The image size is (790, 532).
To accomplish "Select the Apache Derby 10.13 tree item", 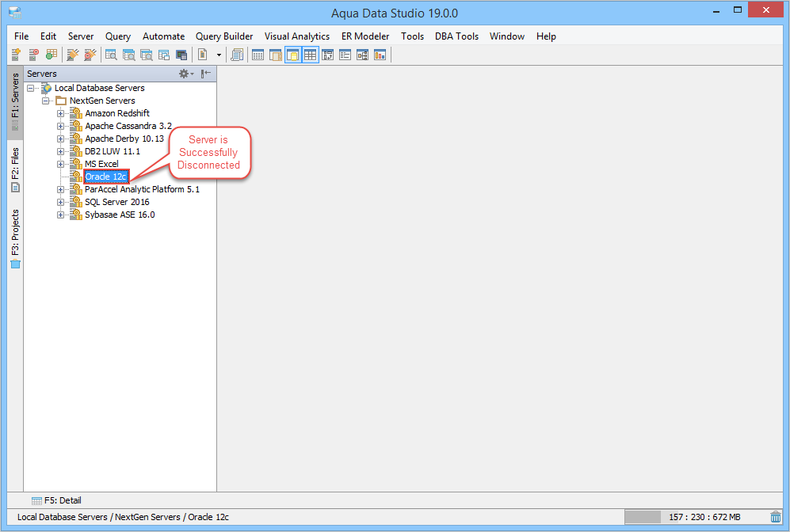I will [124, 139].
